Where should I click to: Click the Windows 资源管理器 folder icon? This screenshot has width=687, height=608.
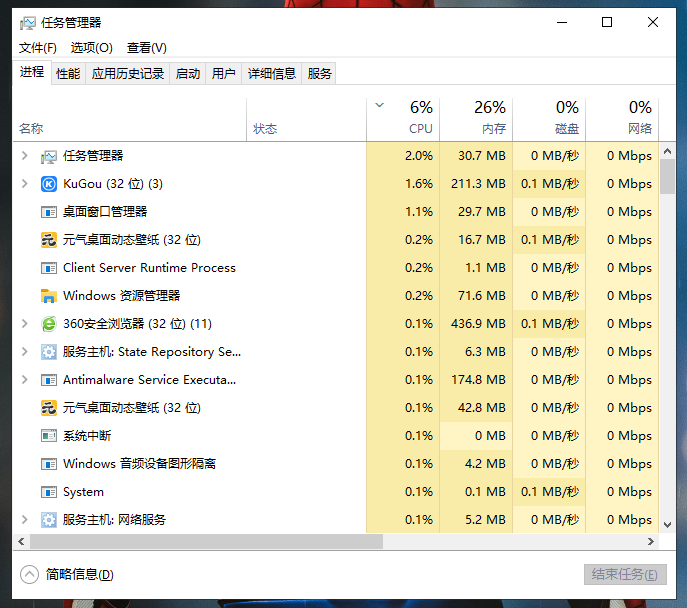(49, 296)
